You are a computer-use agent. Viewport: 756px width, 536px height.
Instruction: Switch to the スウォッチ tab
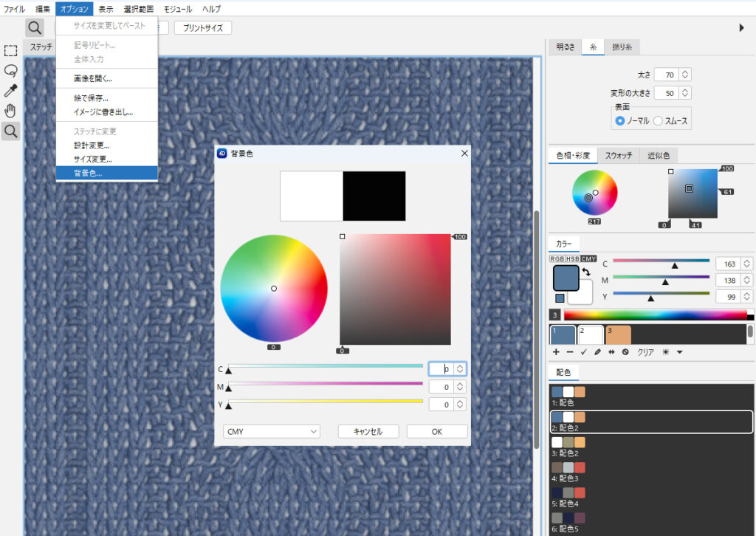click(619, 155)
